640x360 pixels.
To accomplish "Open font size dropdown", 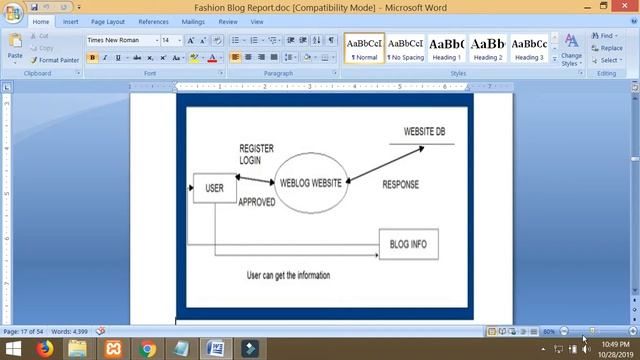I will point(180,40).
